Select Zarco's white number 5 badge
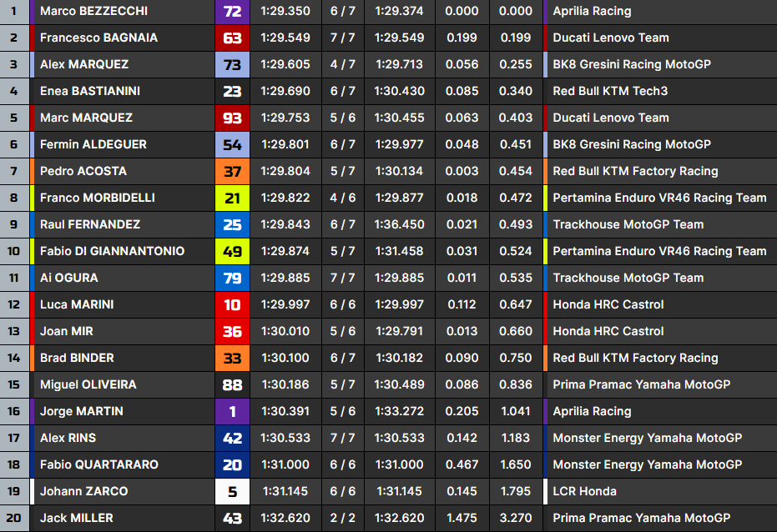 coord(232,492)
